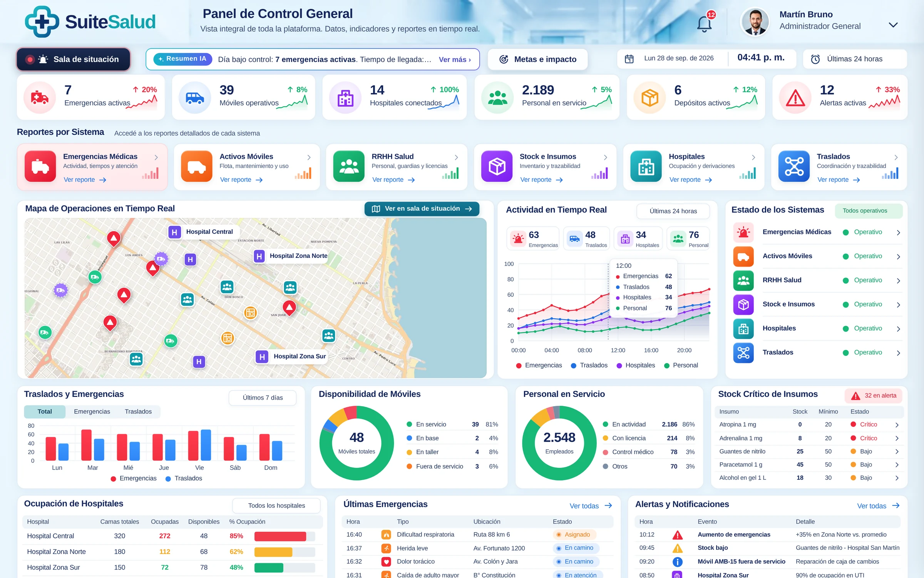Click the siren icon for Emergencias Médicas status
924x578 pixels.
743,232
